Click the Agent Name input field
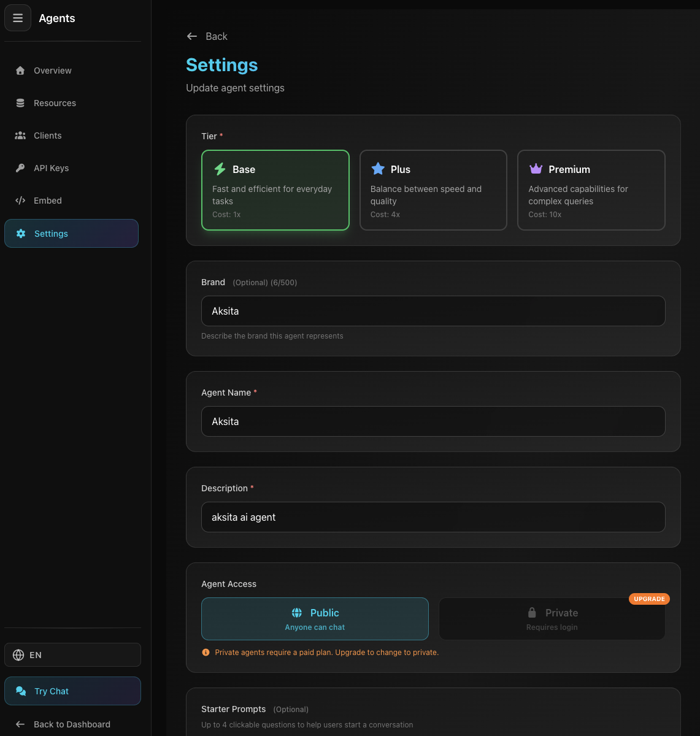The width and height of the screenshot is (700, 736). 433,421
